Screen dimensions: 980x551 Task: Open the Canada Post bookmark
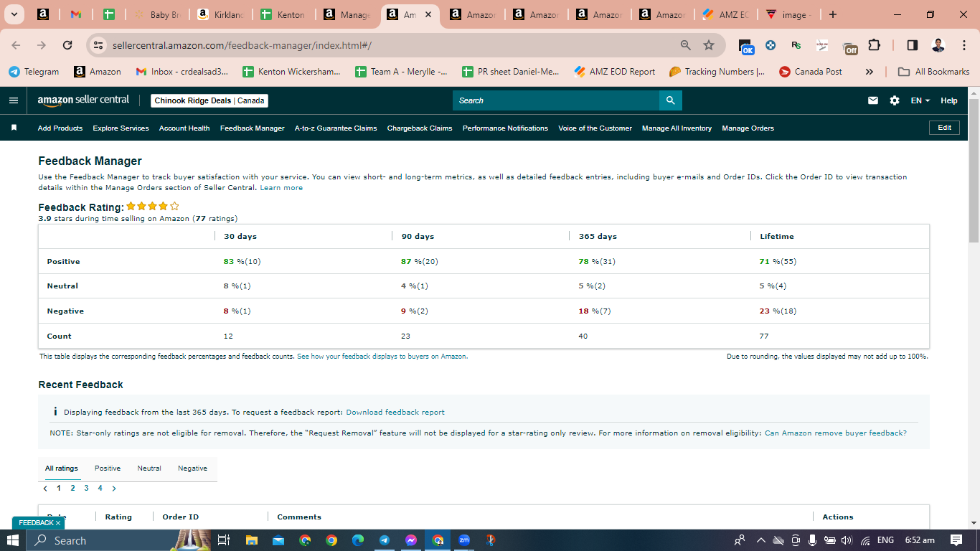click(x=810, y=72)
